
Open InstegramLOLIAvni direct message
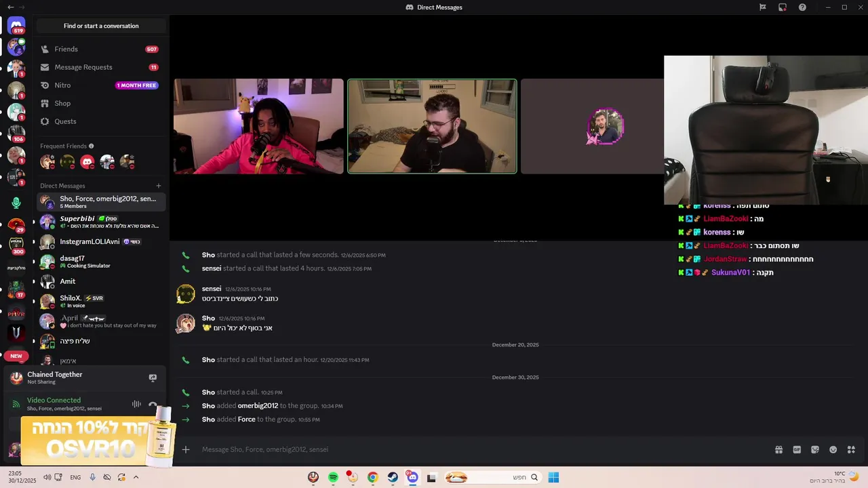tap(101, 241)
